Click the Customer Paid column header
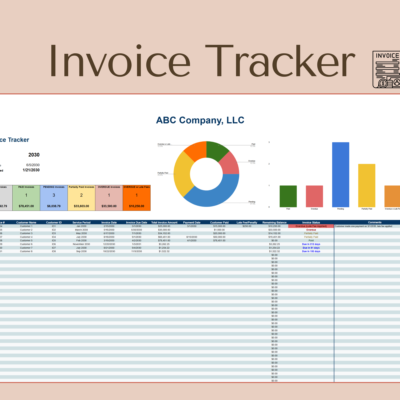This screenshot has width=400, height=400. coord(219,222)
